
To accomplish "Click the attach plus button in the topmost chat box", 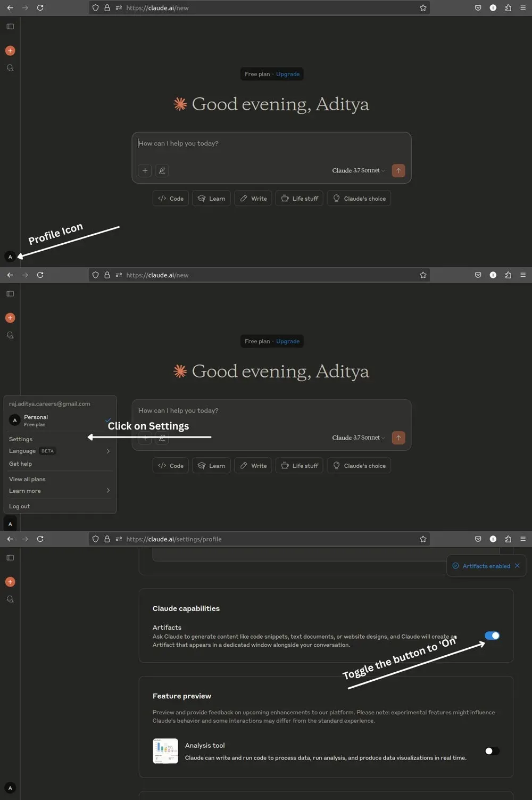I will click(145, 170).
